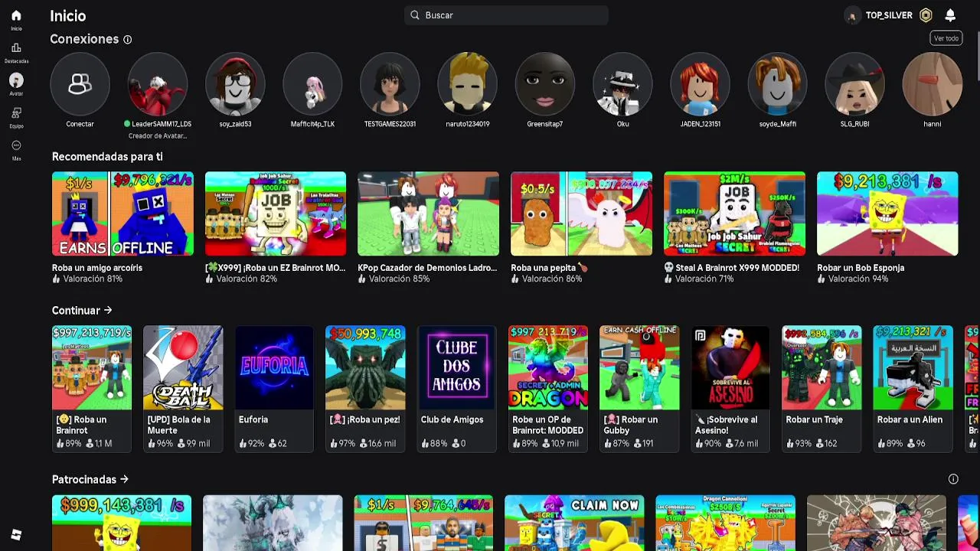Open the Patrocinadas section link
980x551 pixels.
point(90,479)
